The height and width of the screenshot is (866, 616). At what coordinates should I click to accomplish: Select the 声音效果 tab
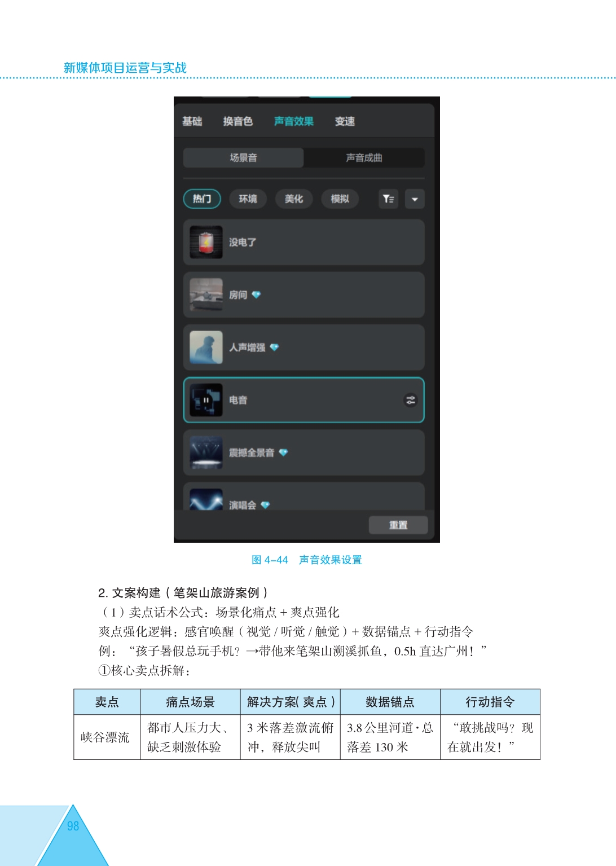tap(293, 121)
